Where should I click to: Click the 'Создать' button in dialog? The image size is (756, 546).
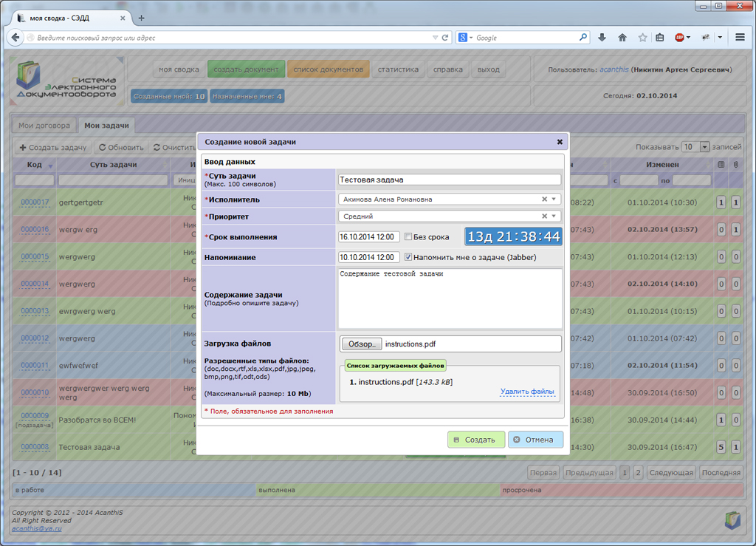tap(476, 440)
